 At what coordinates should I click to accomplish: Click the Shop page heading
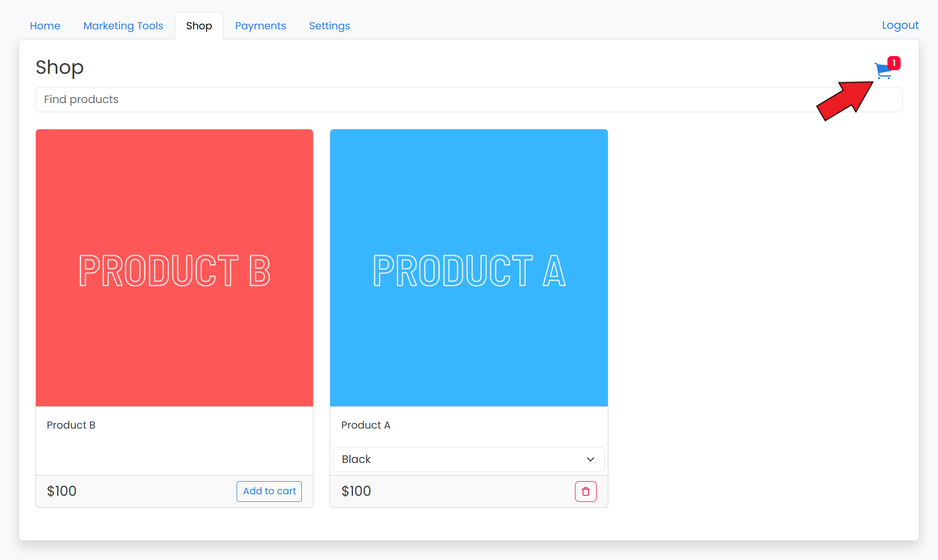point(60,67)
